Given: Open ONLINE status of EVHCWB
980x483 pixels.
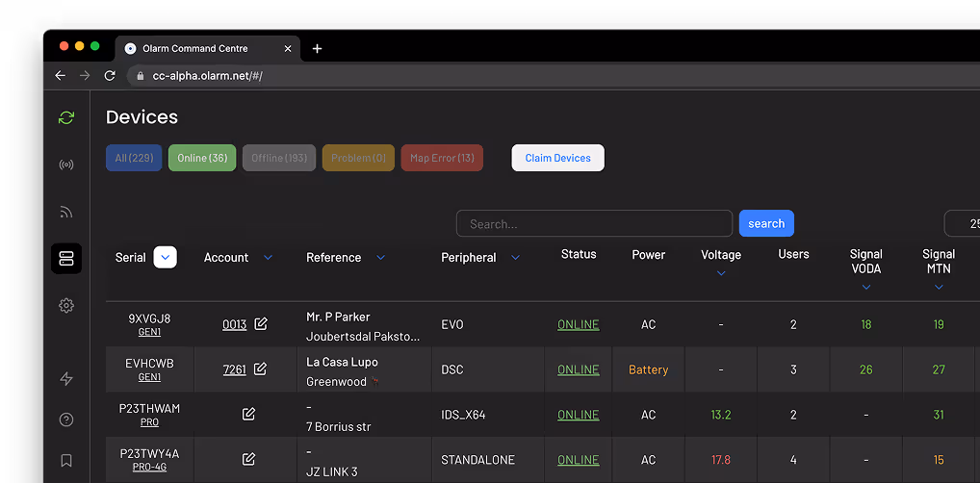Looking at the screenshot, I should 579,369.
